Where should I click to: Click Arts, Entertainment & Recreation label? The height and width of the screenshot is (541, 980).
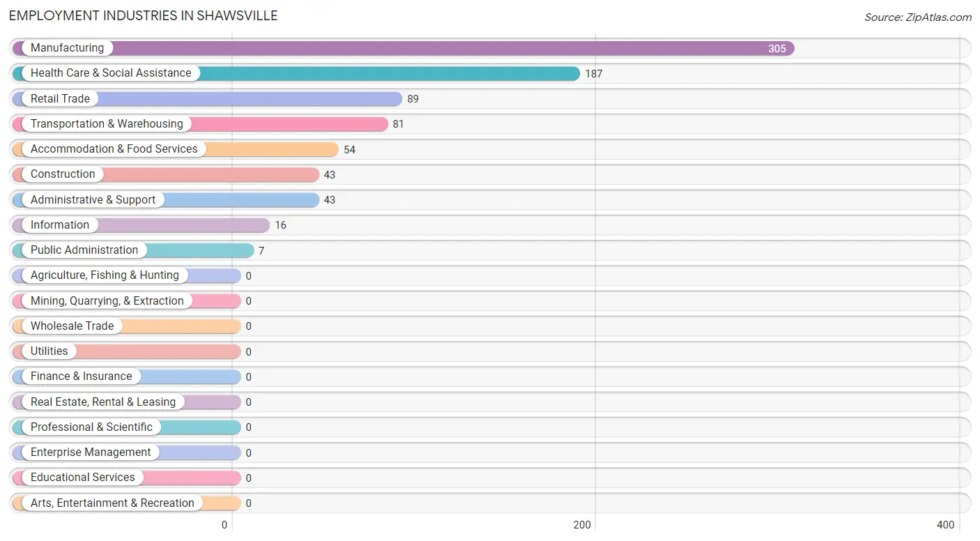112,503
